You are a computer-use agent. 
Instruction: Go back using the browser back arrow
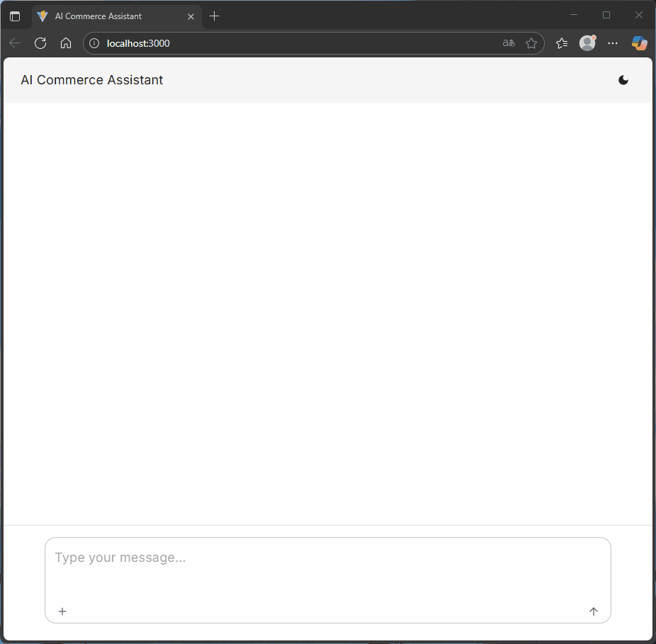tap(15, 43)
